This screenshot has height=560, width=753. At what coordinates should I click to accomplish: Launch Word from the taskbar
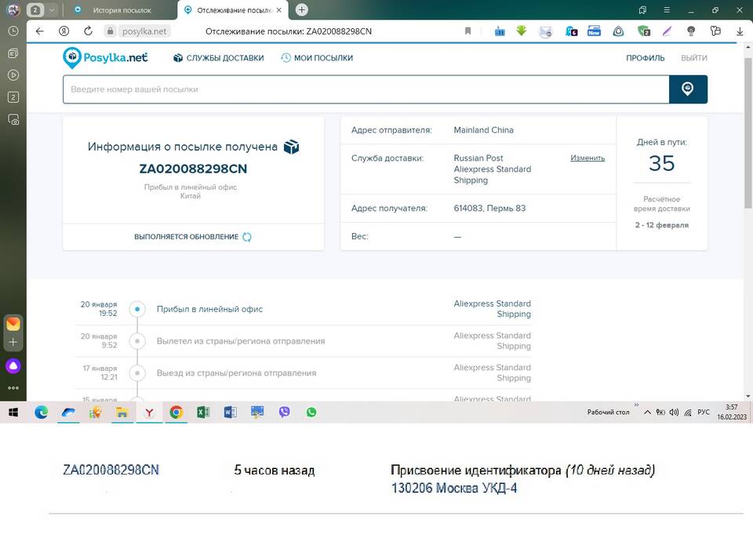(x=230, y=412)
